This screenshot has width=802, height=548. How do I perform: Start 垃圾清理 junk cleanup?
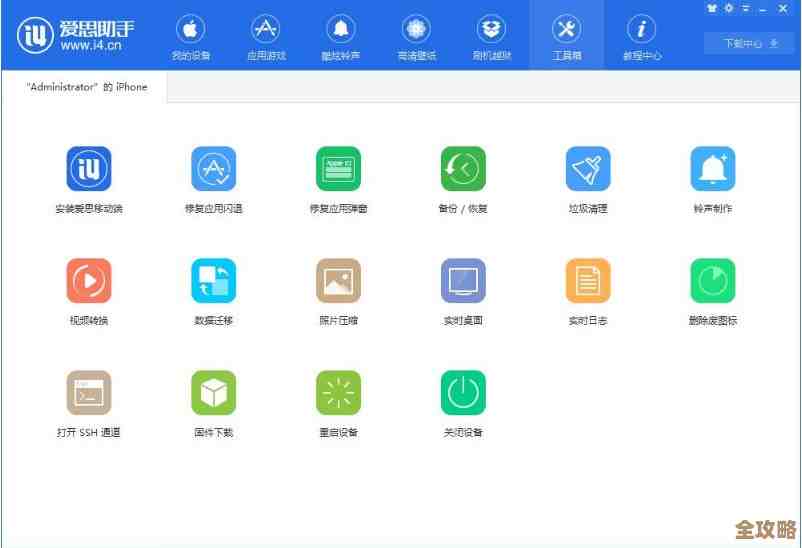588,169
